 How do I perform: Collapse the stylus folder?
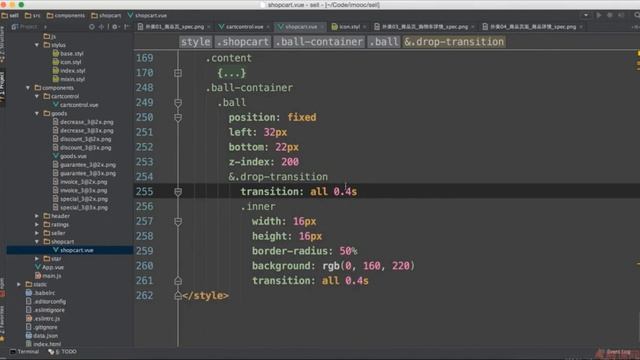click(37, 45)
